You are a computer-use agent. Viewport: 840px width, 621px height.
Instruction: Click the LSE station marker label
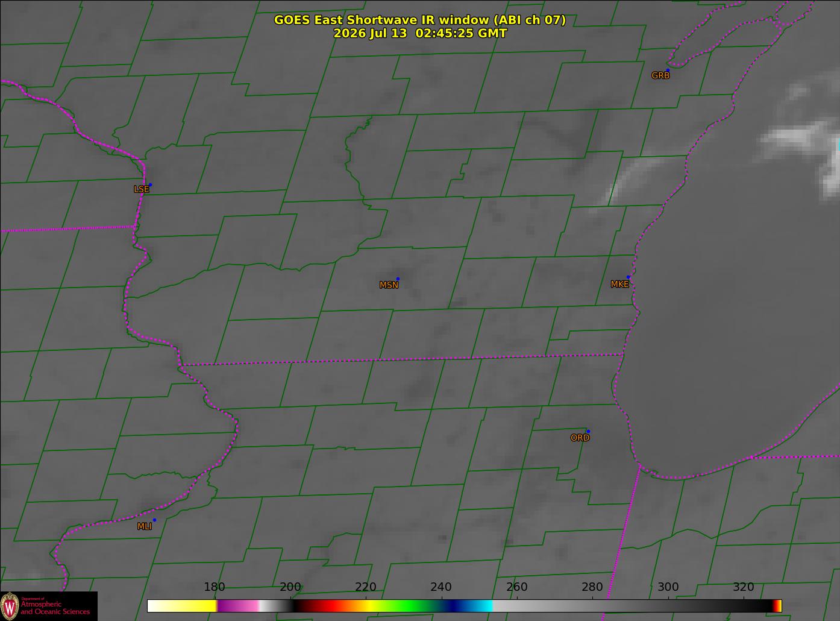click(141, 189)
